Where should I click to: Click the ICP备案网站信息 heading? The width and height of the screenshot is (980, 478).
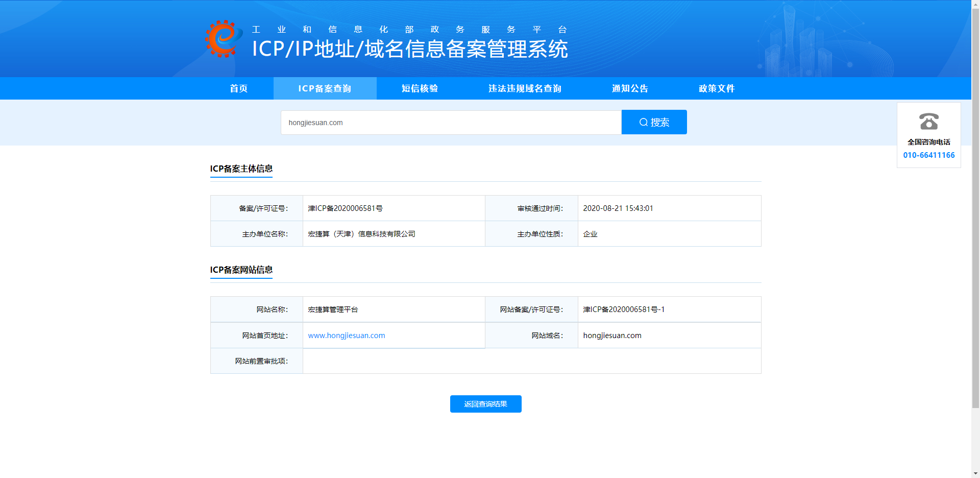coord(241,270)
